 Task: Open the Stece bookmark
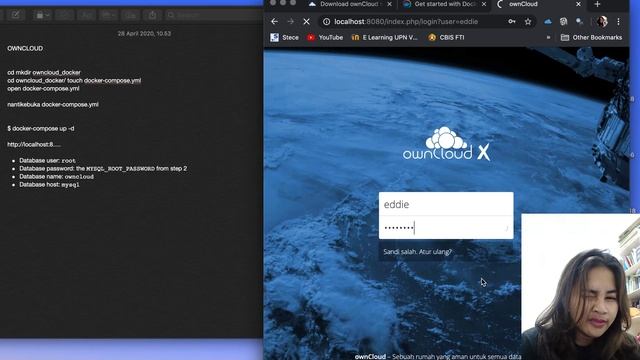pyautogui.click(x=284, y=38)
